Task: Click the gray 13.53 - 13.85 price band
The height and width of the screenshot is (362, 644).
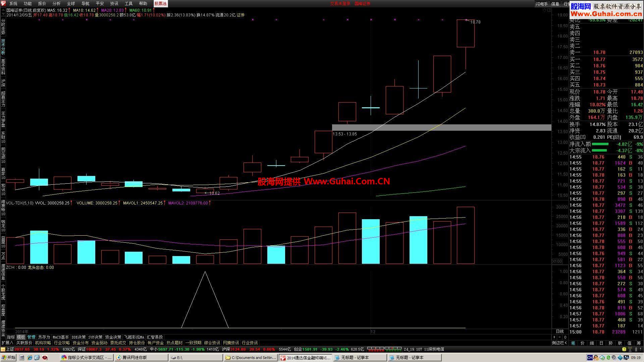Action: pyautogui.click(x=441, y=128)
